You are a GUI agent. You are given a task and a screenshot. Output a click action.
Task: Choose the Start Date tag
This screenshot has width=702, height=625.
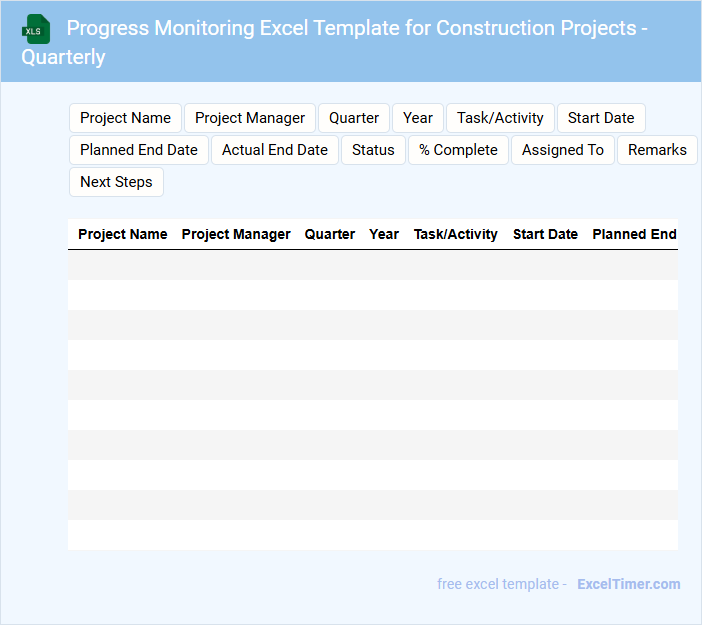[601, 118]
